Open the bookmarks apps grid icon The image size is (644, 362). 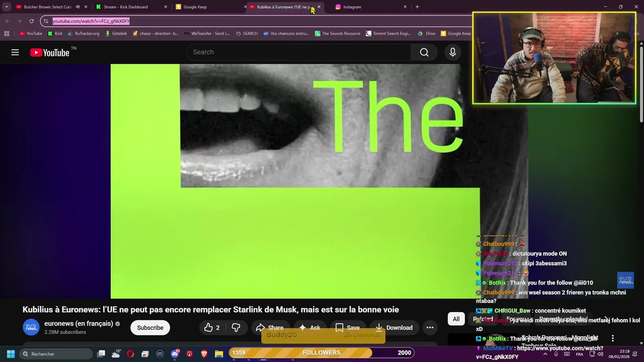pyautogui.click(x=7, y=34)
